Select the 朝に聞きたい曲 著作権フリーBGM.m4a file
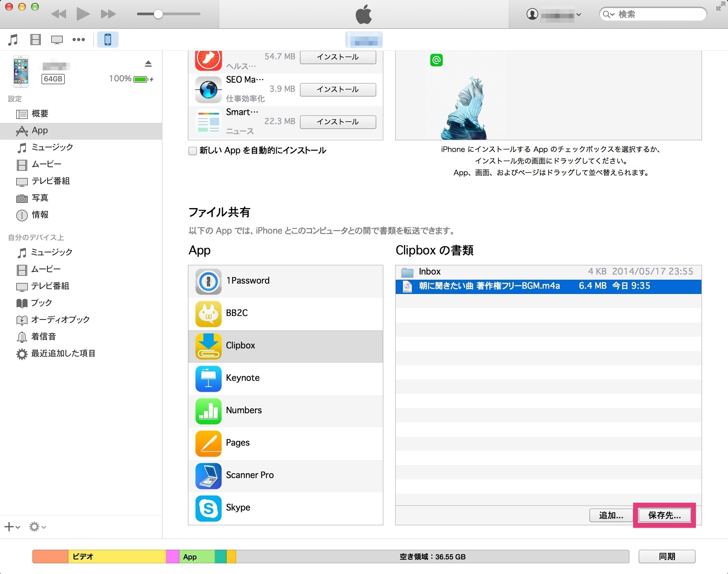 click(x=548, y=286)
